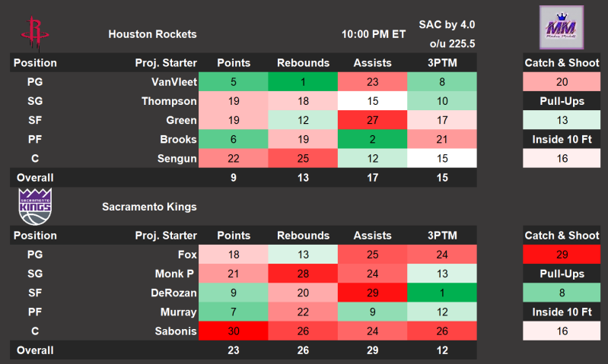This screenshot has width=608, height=364.
Task: Click the Kings Inside 10 Ft label
Action: 562,312
